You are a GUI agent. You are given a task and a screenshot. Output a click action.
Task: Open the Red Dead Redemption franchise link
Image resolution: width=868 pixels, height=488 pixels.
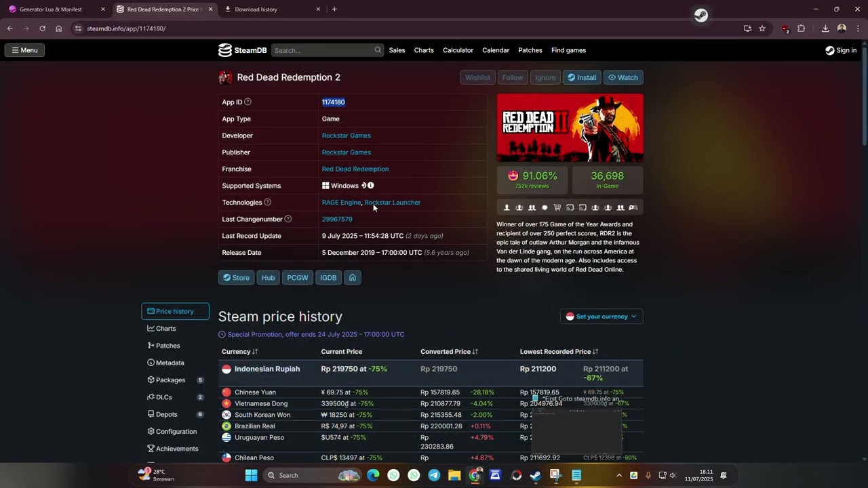pyautogui.click(x=355, y=169)
